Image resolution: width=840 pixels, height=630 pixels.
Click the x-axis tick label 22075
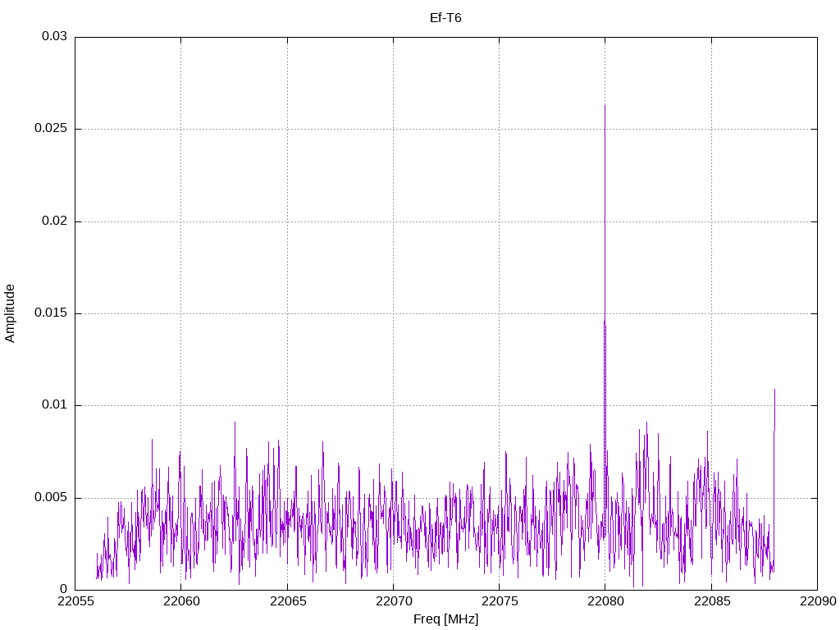[500, 601]
